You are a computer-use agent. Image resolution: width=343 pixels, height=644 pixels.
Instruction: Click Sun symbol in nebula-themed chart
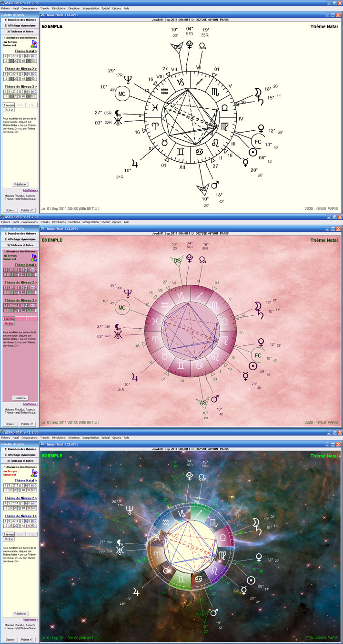[251, 581]
